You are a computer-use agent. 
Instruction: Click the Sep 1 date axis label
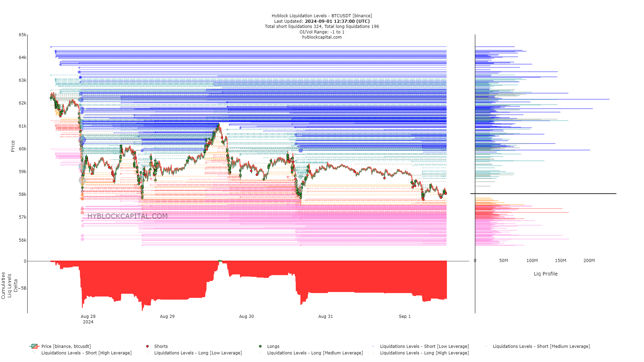tap(404, 316)
